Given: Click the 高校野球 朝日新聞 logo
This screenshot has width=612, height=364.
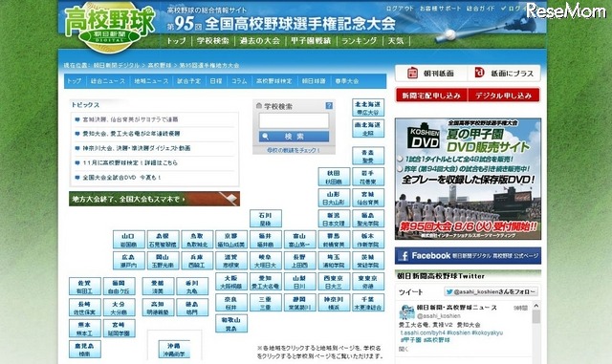Looking at the screenshot, I should tap(110, 28).
